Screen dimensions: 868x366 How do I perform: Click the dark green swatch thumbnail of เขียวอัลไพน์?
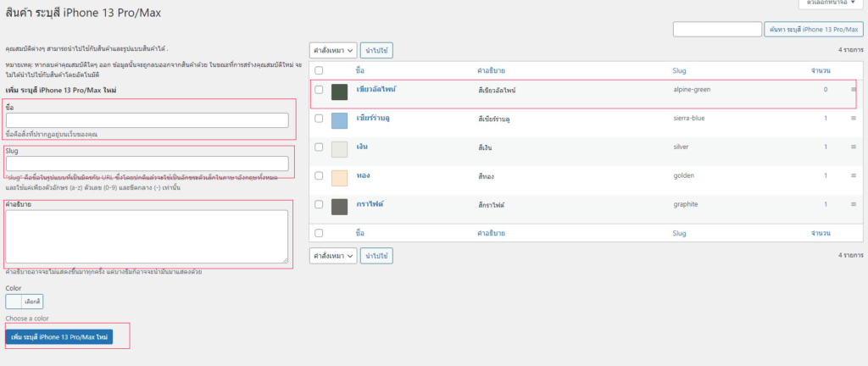point(340,91)
